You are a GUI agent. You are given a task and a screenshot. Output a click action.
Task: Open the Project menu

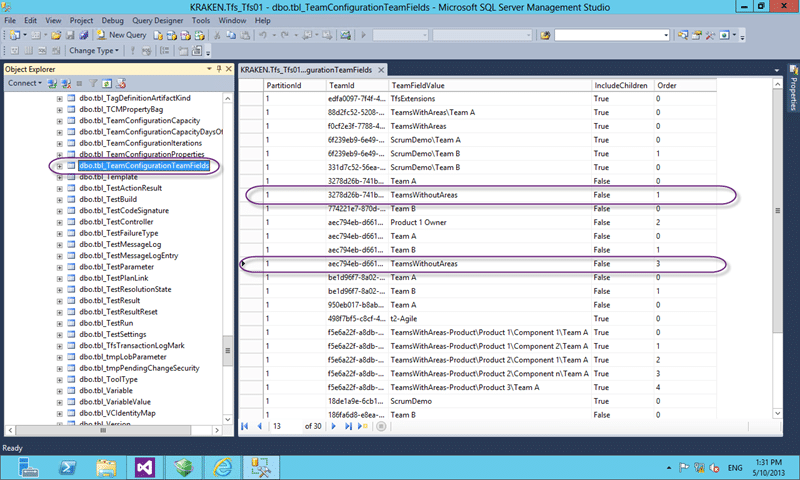(x=82, y=20)
